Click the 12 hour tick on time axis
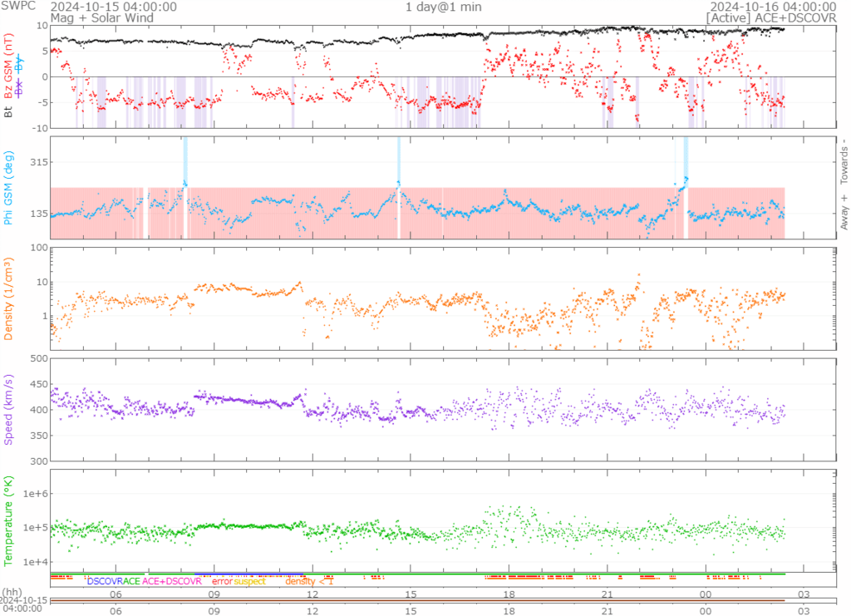Image resolution: width=851 pixels, height=616 pixels. coord(312,595)
